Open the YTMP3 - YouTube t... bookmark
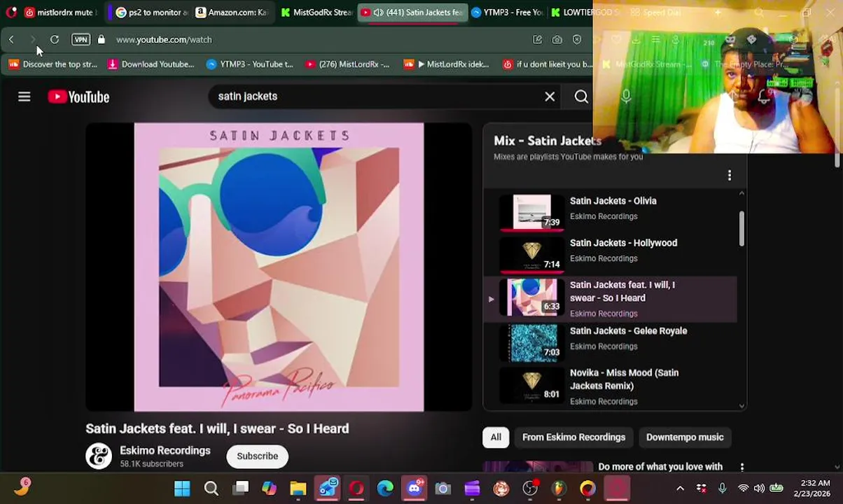This screenshot has width=843, height=504. coord(250,64)
